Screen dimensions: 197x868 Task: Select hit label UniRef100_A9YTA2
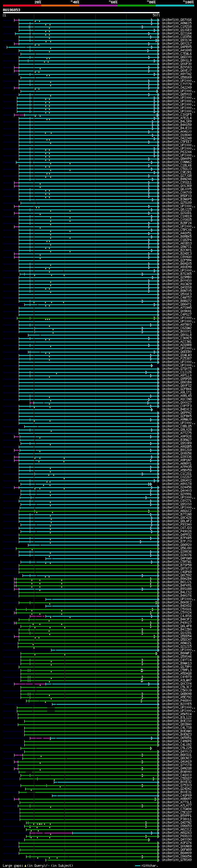point(177,74)
